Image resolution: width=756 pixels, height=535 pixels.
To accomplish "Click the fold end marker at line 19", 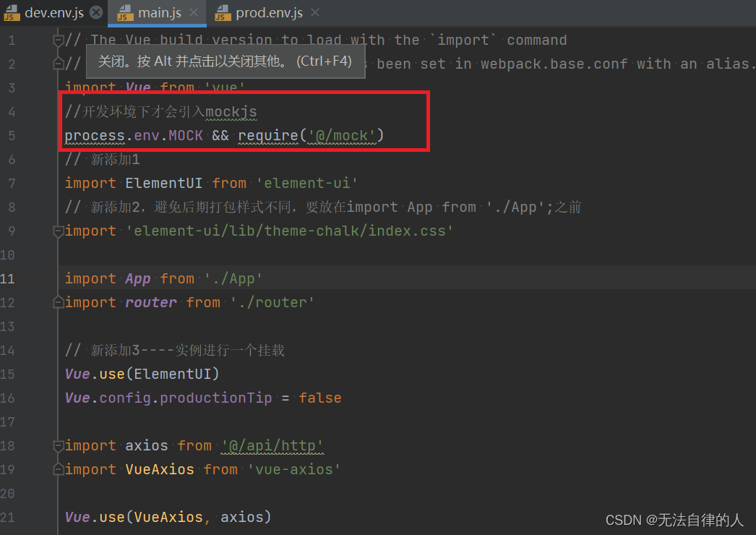I will [x=57, y=468].
